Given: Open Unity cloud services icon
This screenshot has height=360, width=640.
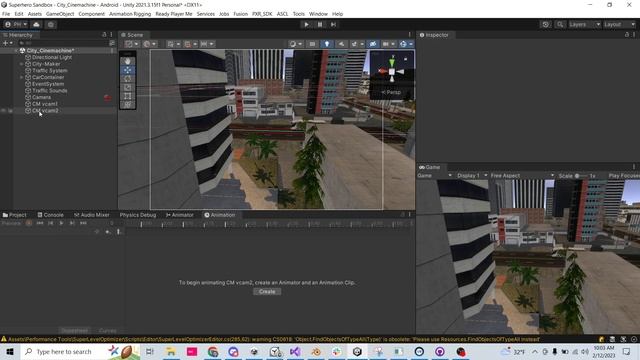Looking at the screenshot, I should (x=36, y=24).
